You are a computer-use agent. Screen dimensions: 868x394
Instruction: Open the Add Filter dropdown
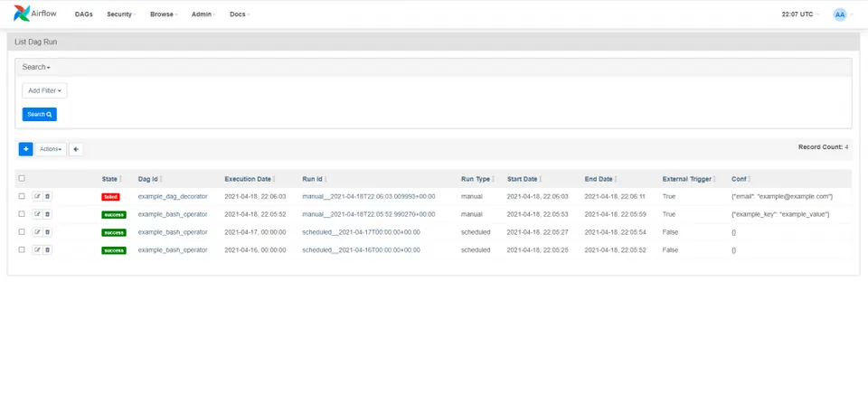click(x=44, y=90)
